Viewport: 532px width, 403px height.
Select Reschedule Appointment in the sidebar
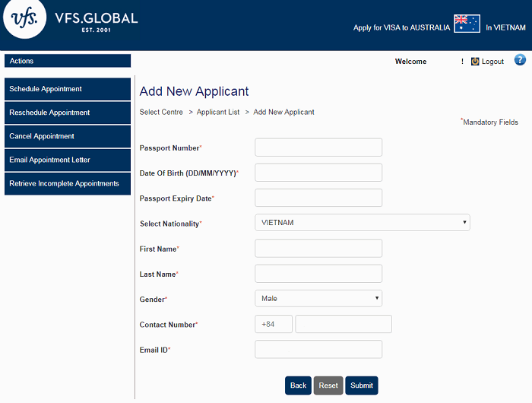(x=68, y=113)
